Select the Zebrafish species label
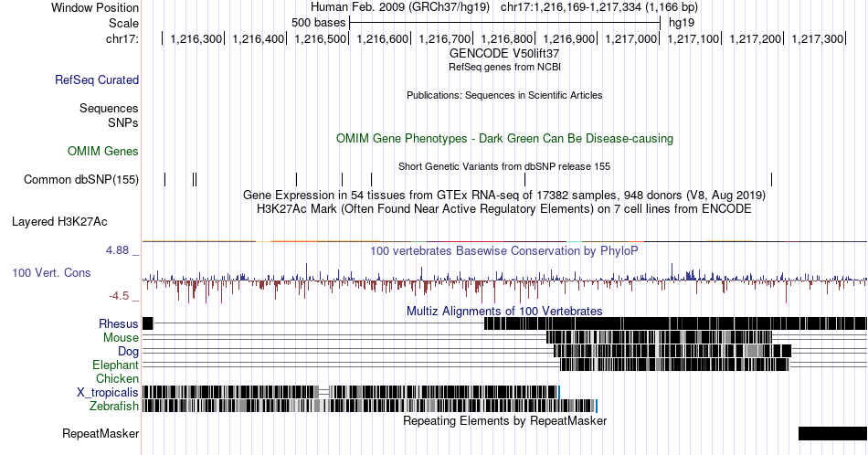868x455 pixels. (114, 407)
